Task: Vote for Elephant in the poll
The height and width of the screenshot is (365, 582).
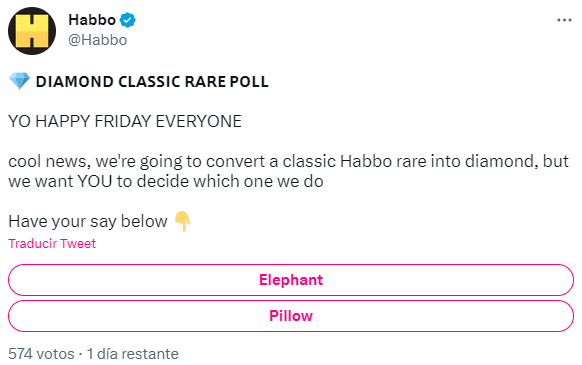Action: (291, 280)
